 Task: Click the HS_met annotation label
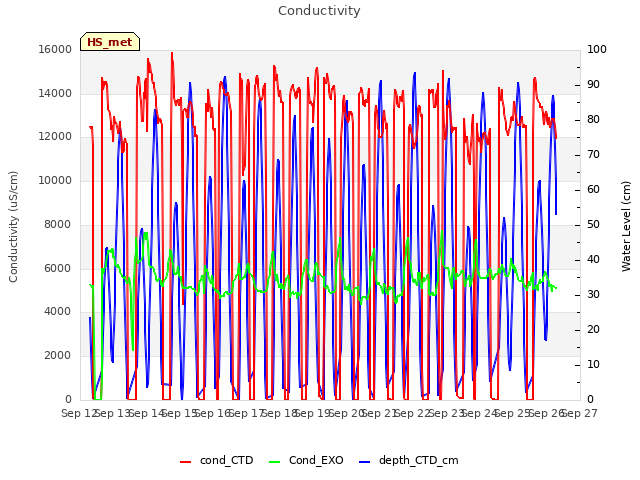click(x=110, y=42)
